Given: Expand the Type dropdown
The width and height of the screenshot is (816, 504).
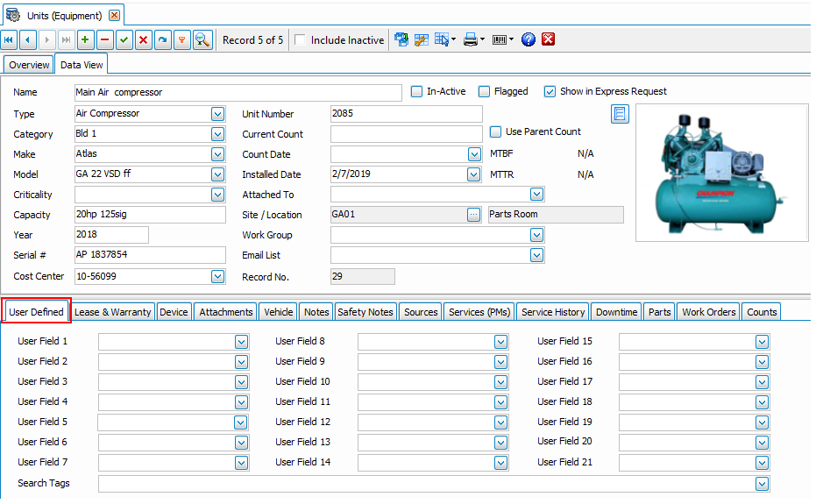Looking at the screenshot, I should [217, 113].
